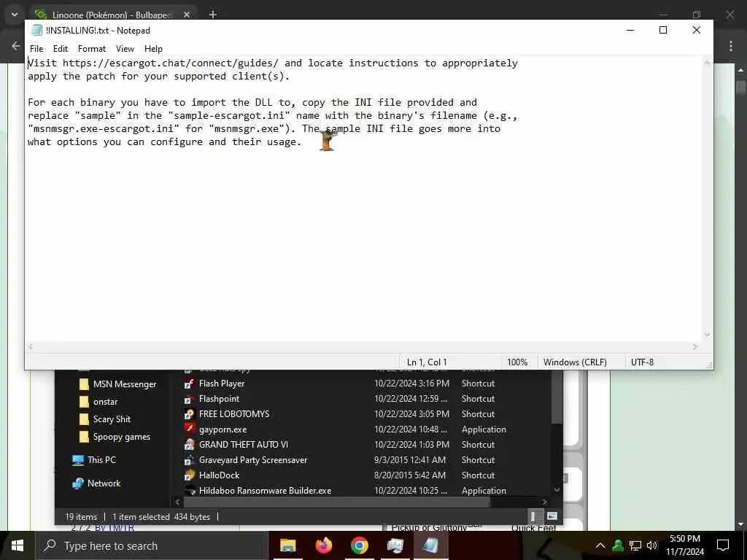747x560 pixels.
Task: Open the View menu in Notepad
Action: point(125,49)
